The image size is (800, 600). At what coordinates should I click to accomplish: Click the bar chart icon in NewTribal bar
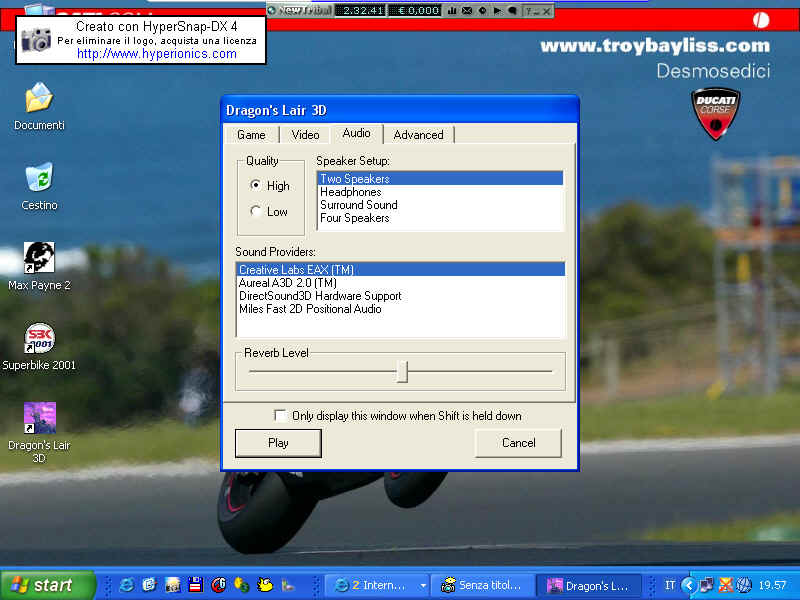pyautogui.click(x=452, y=10)
